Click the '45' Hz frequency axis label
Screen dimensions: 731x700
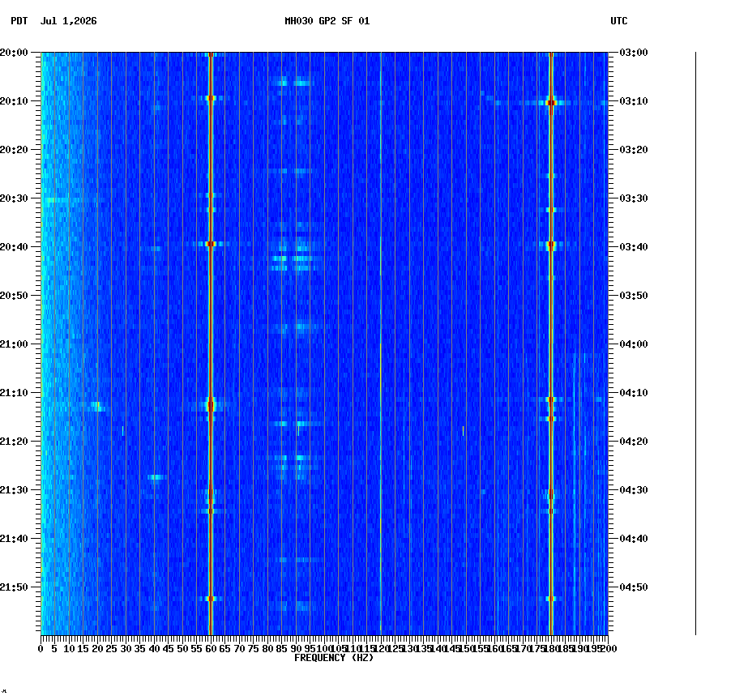pyautogui.click(x=169, y=649)
